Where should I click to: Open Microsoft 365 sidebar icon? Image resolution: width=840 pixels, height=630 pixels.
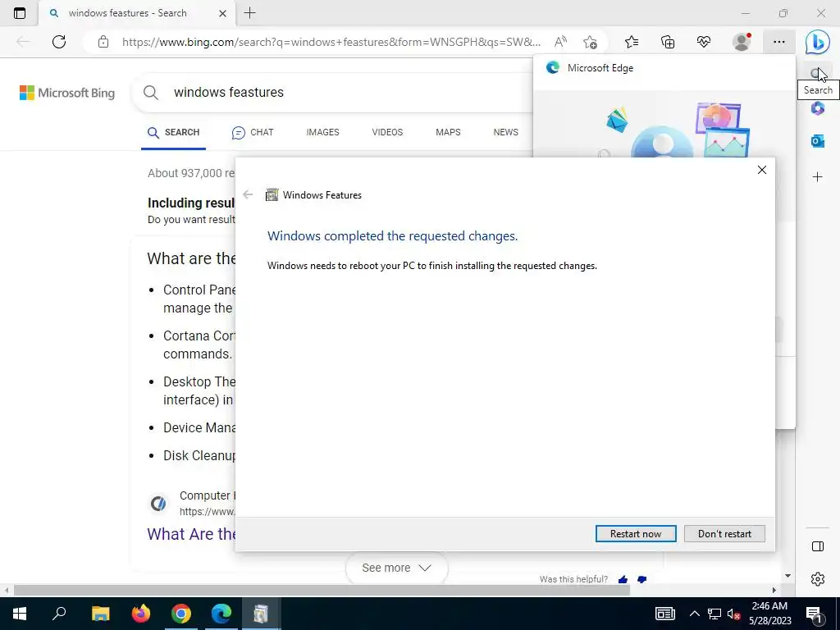(x=818, y=108)
